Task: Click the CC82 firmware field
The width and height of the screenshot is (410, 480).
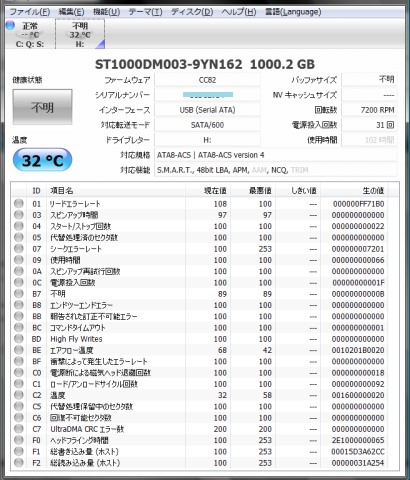Action: pos(207,80)
